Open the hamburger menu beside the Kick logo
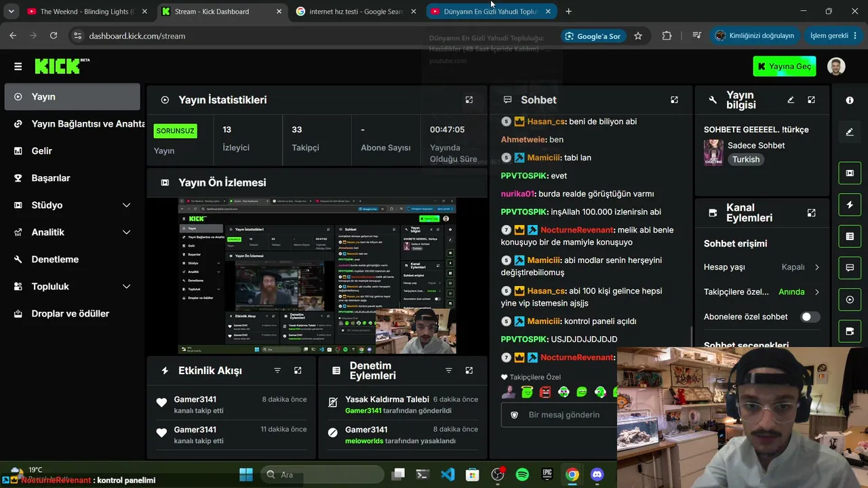This screenshot has width=868, height=488. [x=18, y=66]
